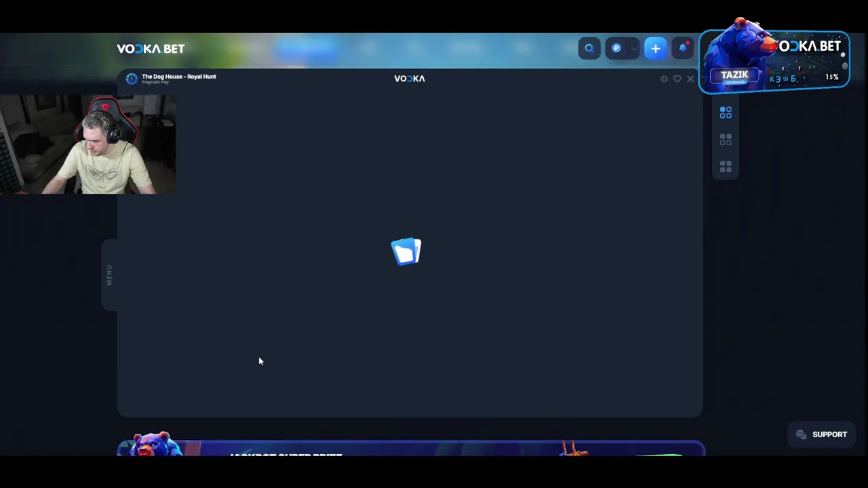Open the SUPPORT chat button
Screen dimensions: 868x488
click(x=821, y=434)
